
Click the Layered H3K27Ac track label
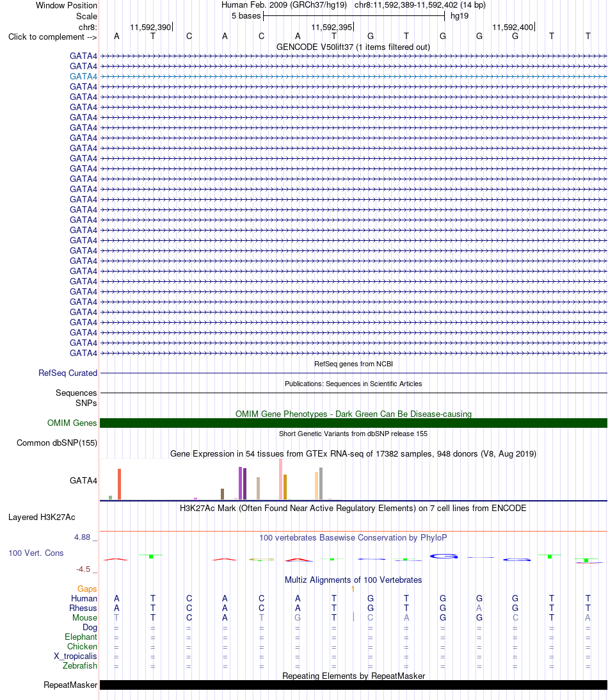[x=42, y=517]
